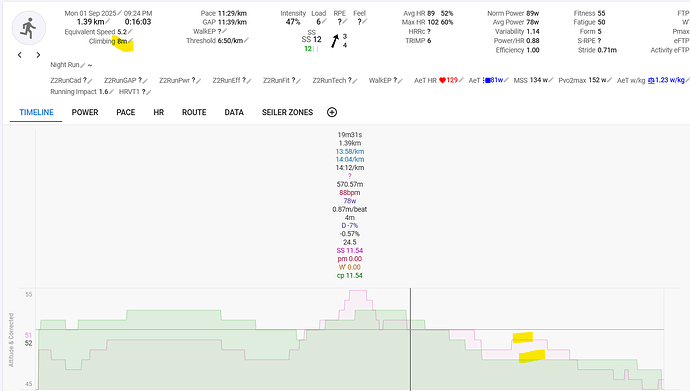
Task: Edit the WalkEP field next to Z2RunTech
Action: (400, 80)
